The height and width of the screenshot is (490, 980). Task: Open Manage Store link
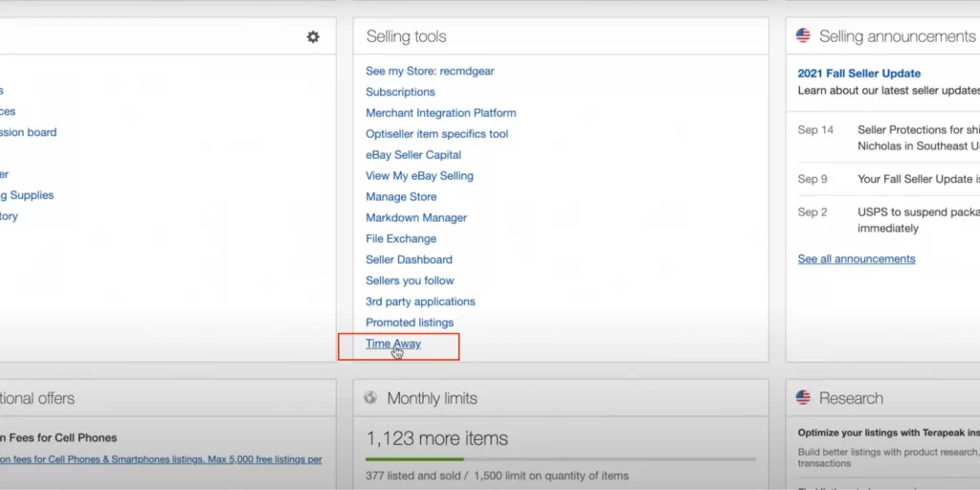pos(401,197)
